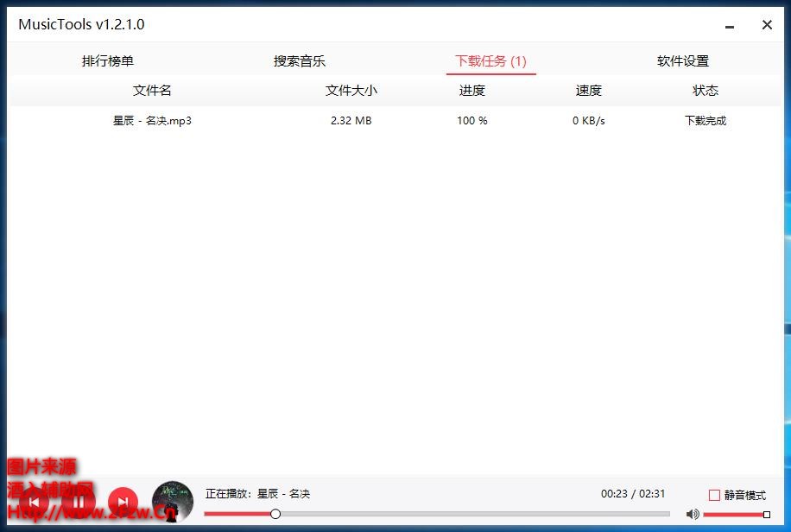Skip to the next track

[123, 503]
